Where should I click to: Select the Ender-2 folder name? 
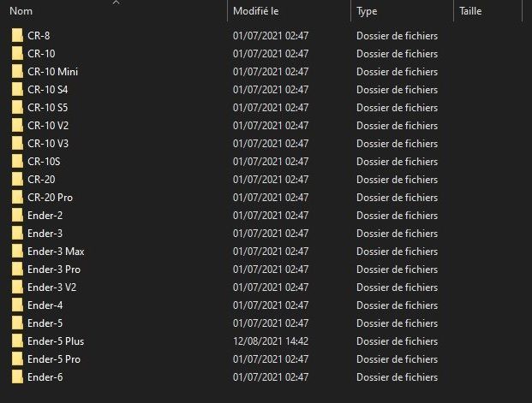click(45, 216)
